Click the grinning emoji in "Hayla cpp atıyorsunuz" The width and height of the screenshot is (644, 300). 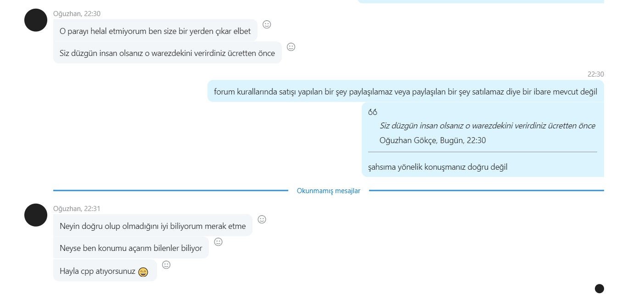(143, 272)
